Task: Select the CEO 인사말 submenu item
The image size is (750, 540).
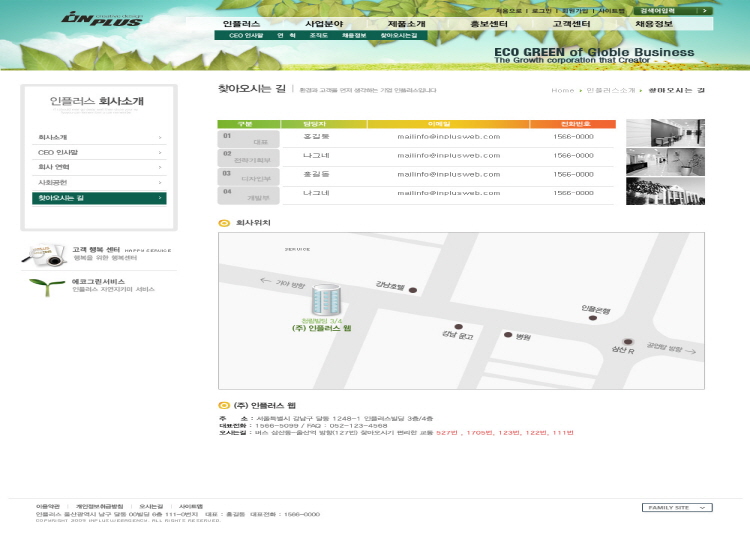Action: [x=246, y=35]
